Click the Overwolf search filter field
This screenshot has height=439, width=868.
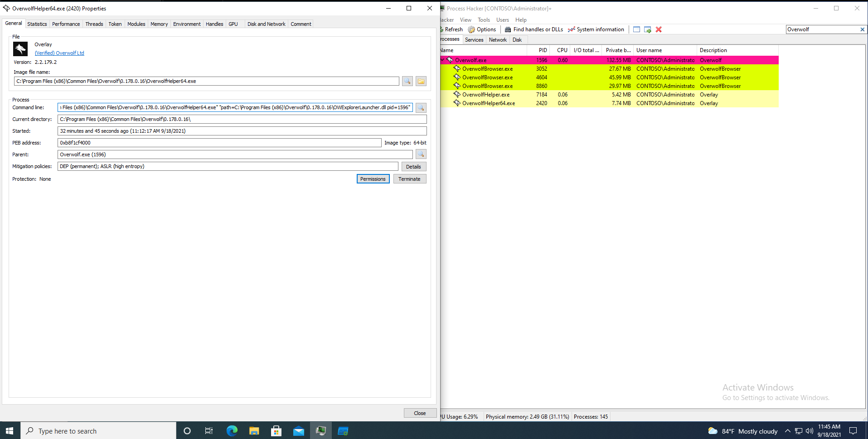(823, 29)
